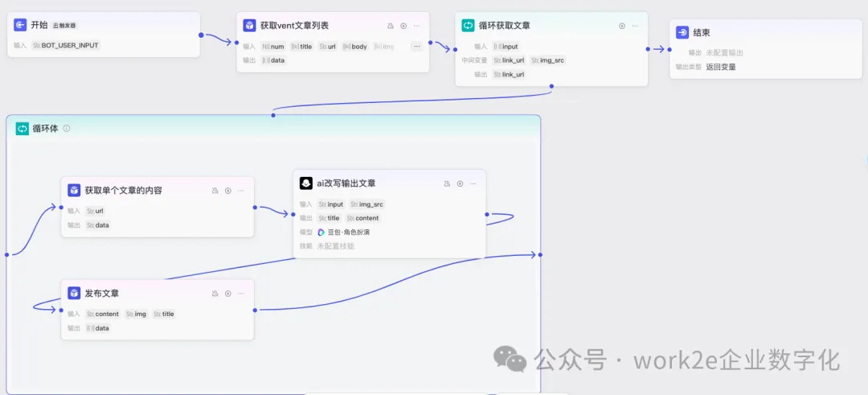Select the ai改写输出文章 node title

[x=346, y=183]
